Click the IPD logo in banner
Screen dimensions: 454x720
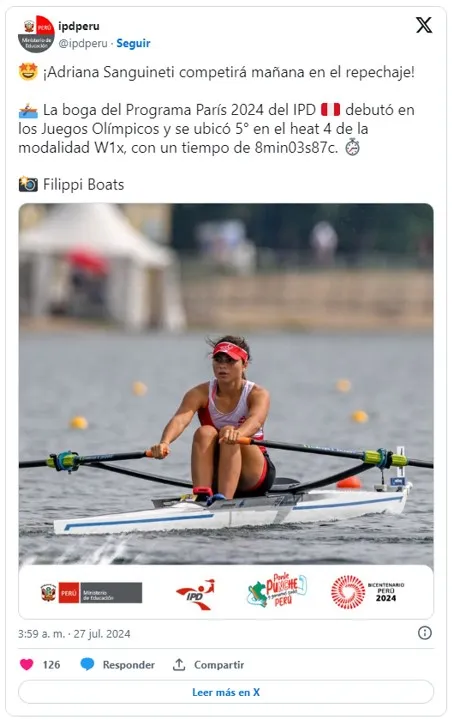tap(196, 595)
